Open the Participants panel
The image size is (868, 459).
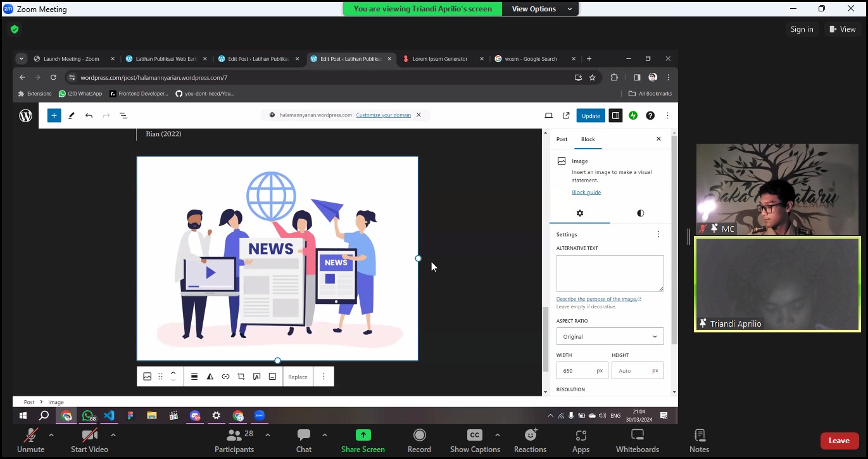234,441
